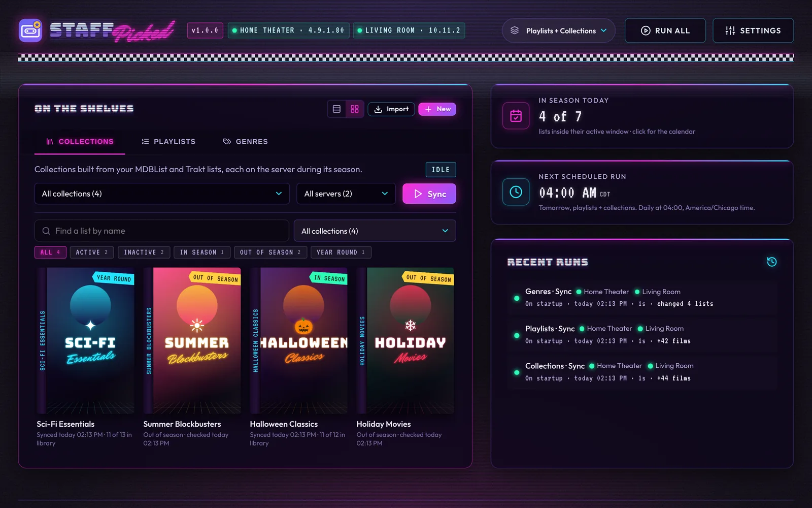Open the list filter All collections (4) dropdown
Screen dimensions: 812x508
click(x=375, y=231)
